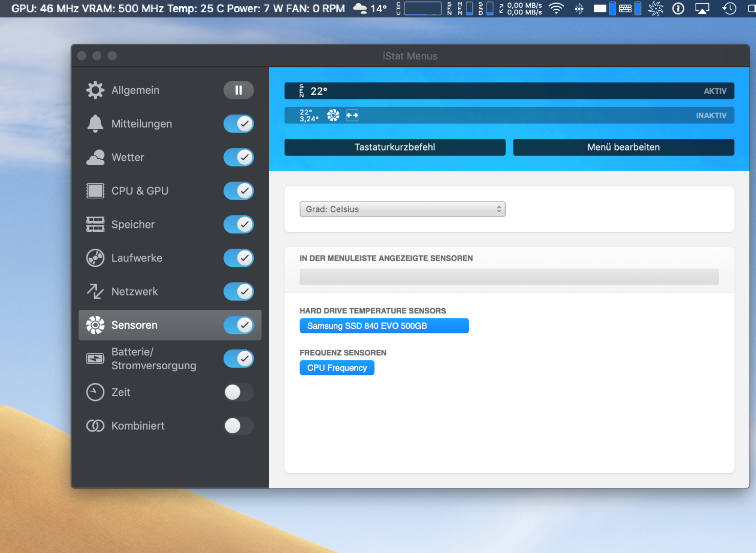The height and width of the screenshot is (553, 756).
Task: Open the Zeit section
Action: click(x=121, y=392)
